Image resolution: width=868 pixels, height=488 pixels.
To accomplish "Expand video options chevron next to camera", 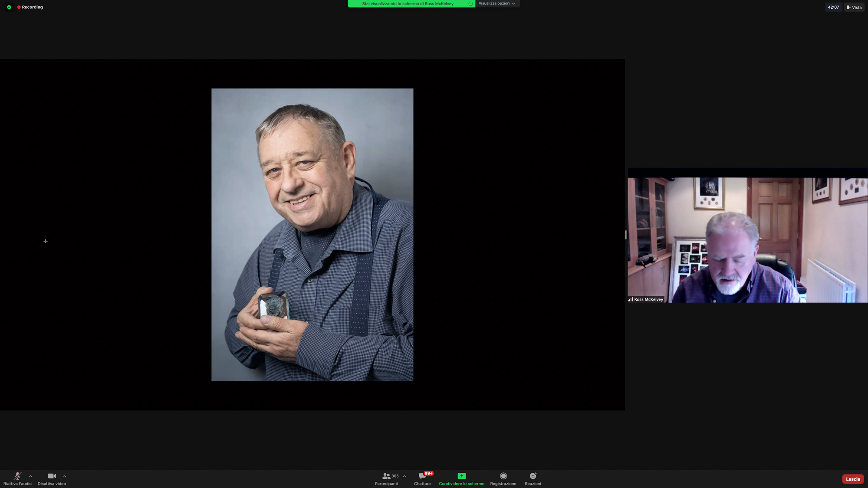I will (65, 476).
